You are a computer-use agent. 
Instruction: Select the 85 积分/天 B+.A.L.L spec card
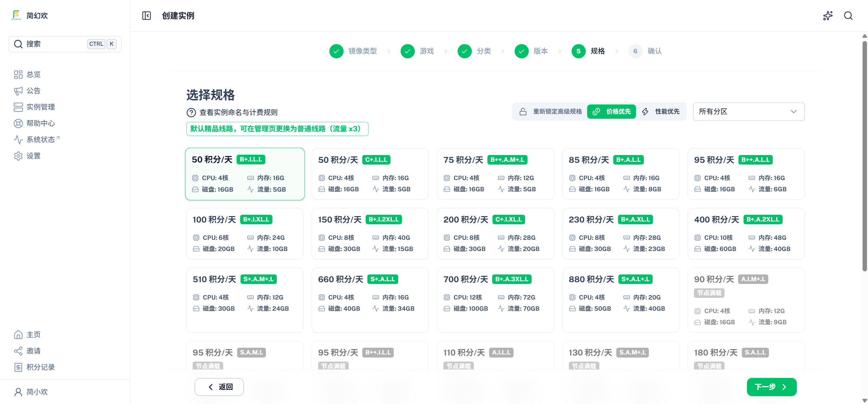(621, 174)
